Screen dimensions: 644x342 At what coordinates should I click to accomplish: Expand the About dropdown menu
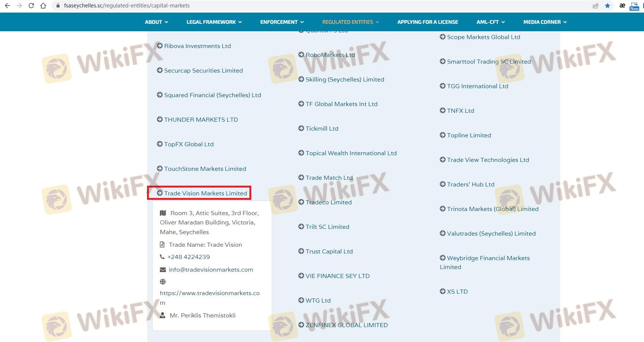tap(156, 22)
